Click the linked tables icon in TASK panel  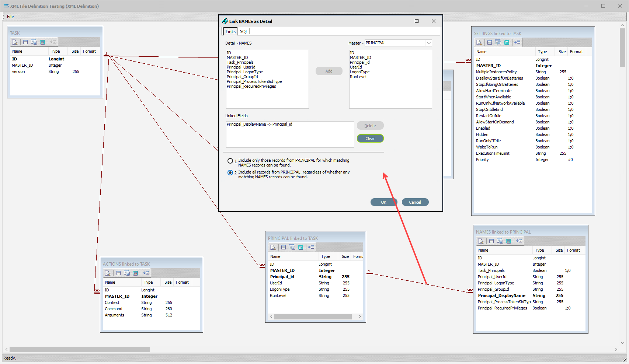coord(34,42)
